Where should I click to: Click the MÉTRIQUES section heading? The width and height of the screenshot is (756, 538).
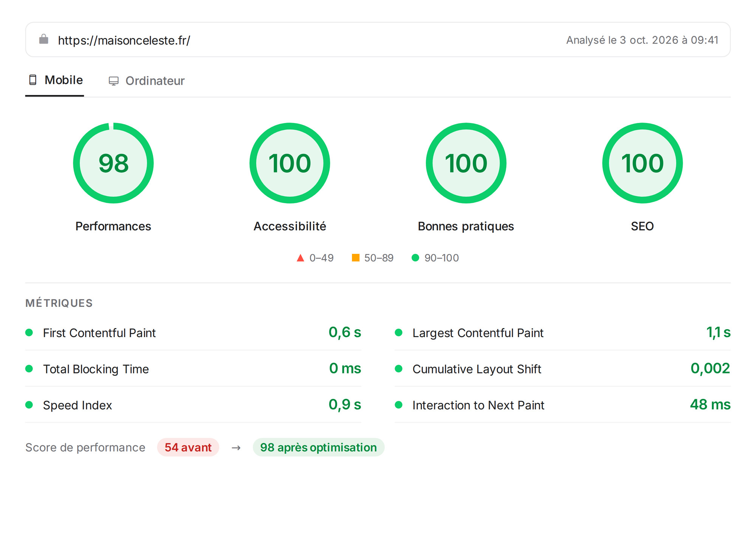tap(59, 303)
